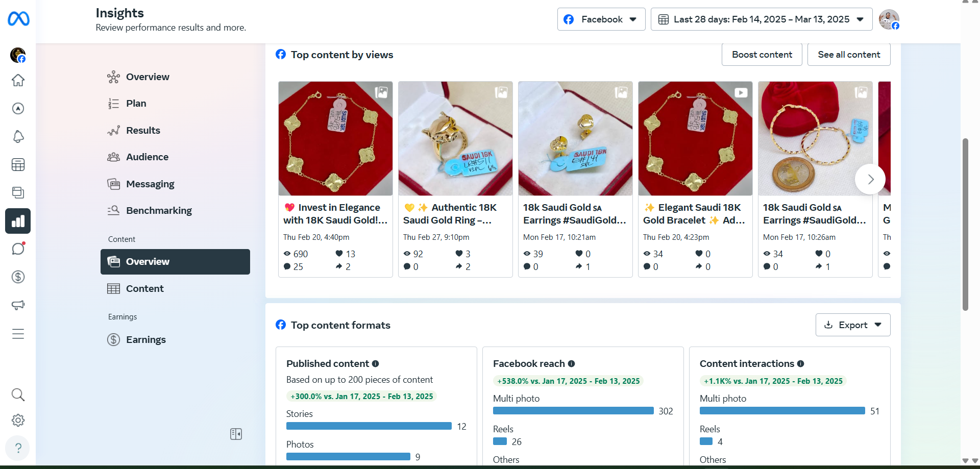Select the Insights bar chart icon
The image size is (980, 469).
[18, 221]
